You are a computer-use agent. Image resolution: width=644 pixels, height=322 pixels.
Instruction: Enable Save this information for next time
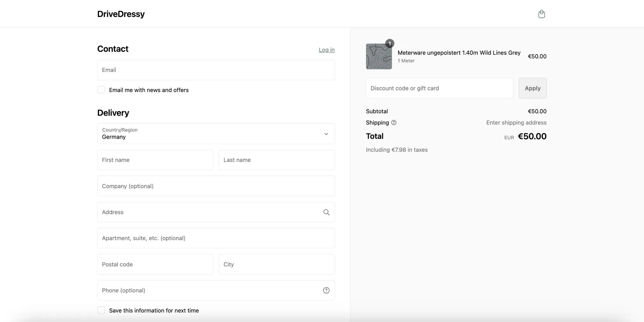(101, 310)
